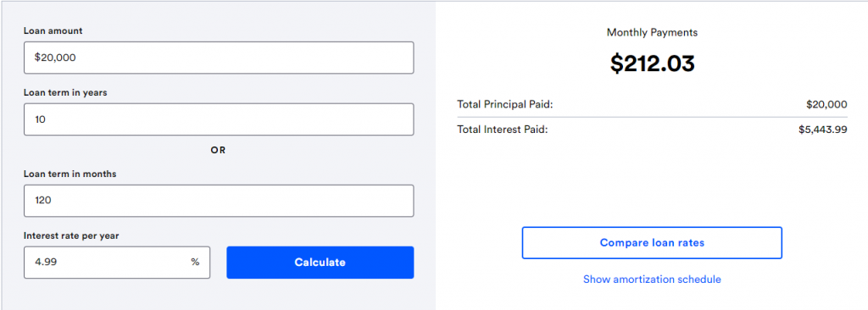Click the Loan amount input field
The image size is (868, 310).
219,58
